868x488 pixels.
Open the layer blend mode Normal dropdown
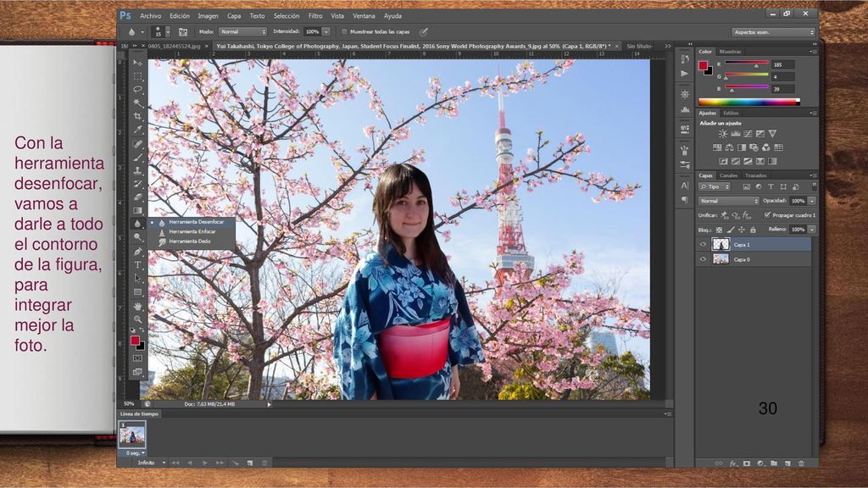coord(728,201)
